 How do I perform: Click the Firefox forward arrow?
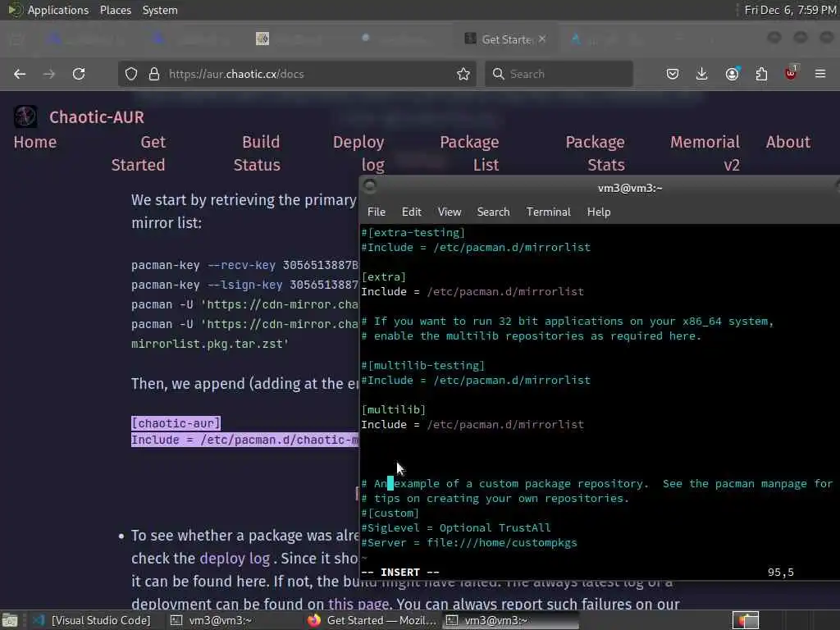click(48, 74)
